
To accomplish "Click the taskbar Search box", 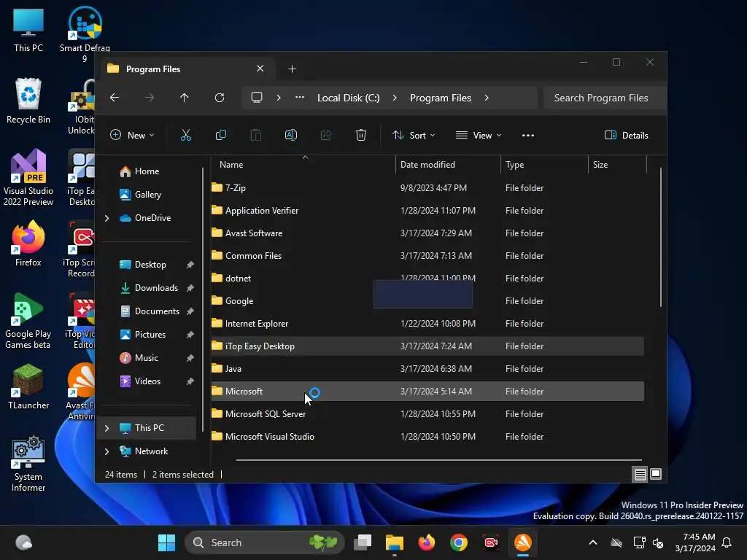I will coord(264,542).
